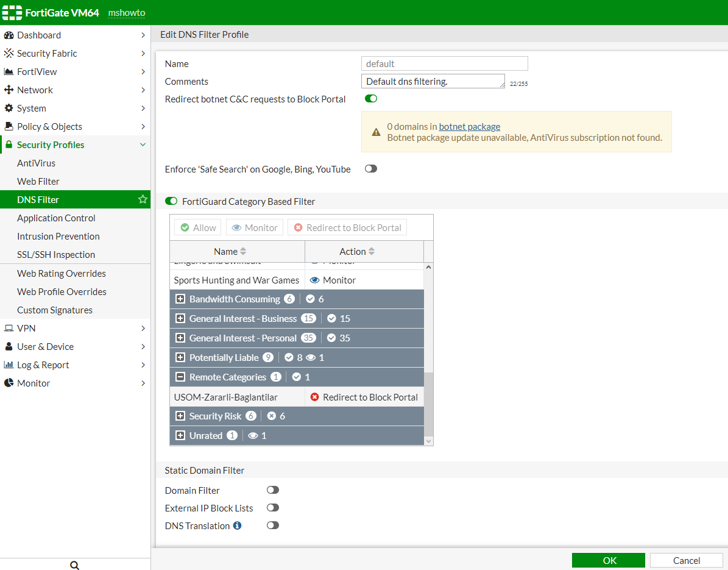This screenshot has width=728, height=570.
Task: Click the checkmark icon in Bandwidth Consuming row
Action: (311, 299)
